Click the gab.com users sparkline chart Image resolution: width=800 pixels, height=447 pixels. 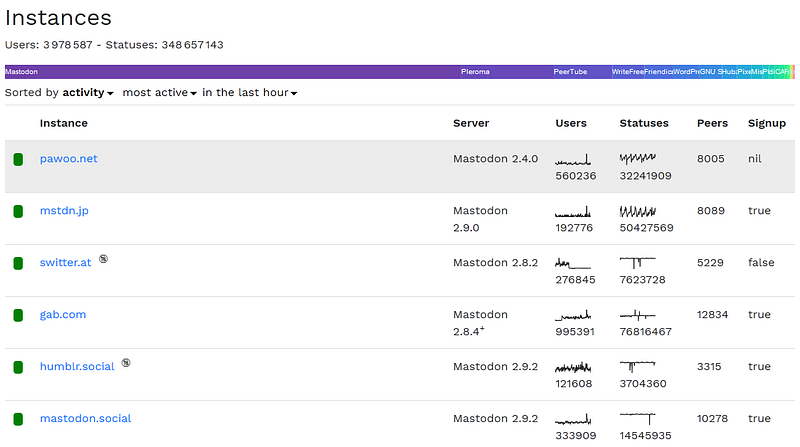[573, 316]
